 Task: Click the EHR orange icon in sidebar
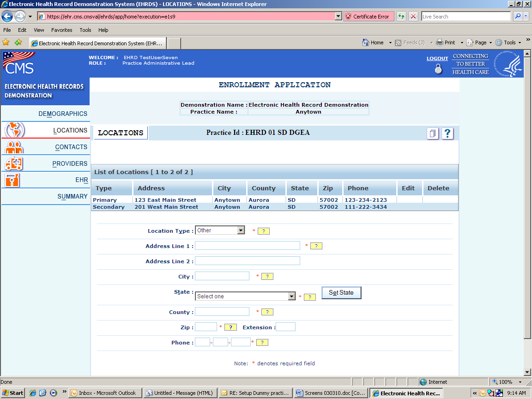point(12,180)
